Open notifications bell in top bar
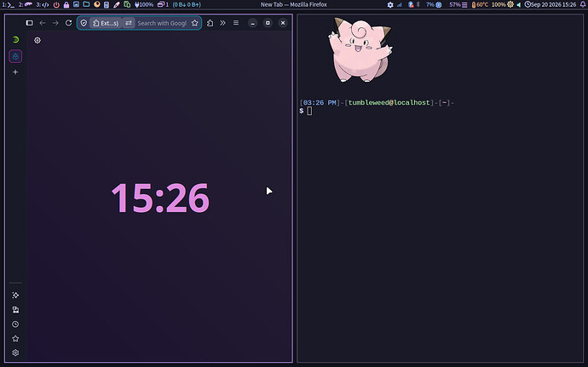 [583, 5]
